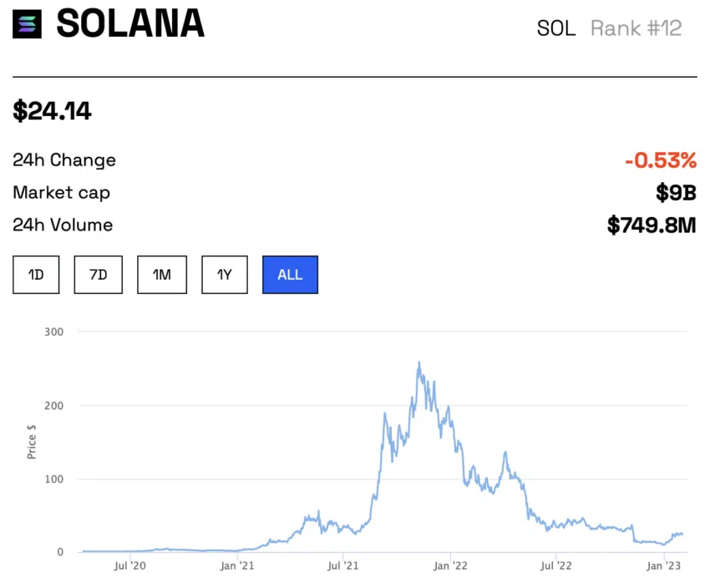
Task: Select the 1D time range
Action: click(x=36, y=275)
